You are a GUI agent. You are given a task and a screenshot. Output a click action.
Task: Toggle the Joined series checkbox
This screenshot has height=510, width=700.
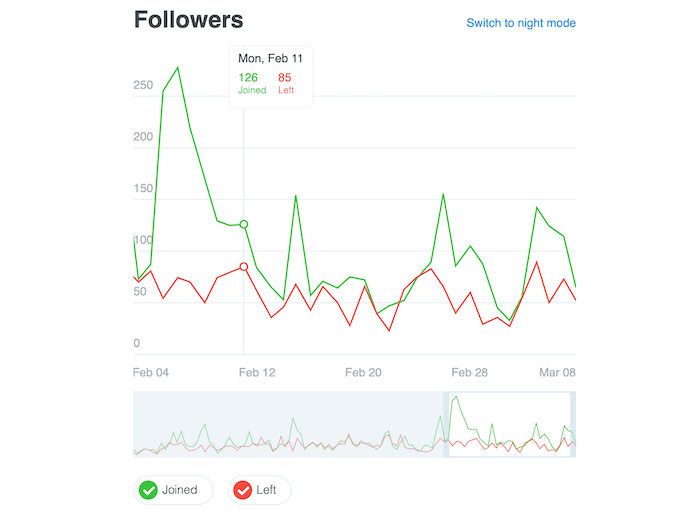click(x=148, y=490)
